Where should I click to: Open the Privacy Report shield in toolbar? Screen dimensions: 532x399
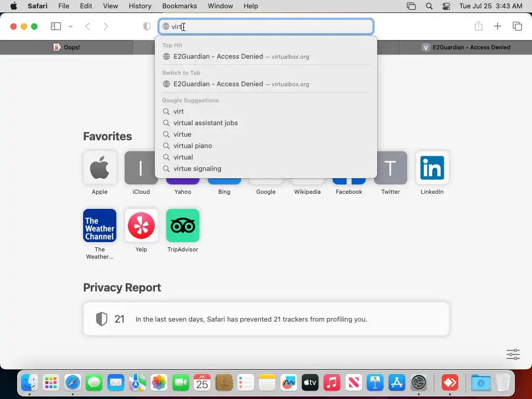[147, 26]
